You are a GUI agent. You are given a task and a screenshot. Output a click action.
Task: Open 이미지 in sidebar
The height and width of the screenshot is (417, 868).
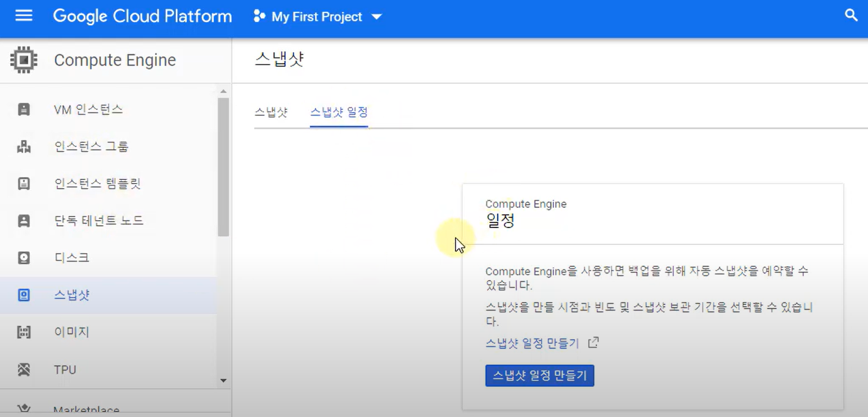click(108, 332)
